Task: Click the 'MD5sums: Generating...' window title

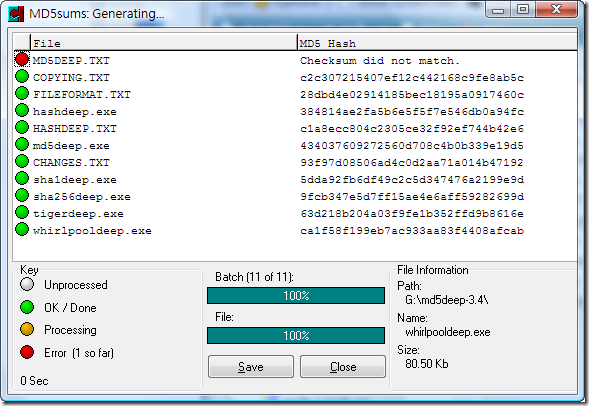Action: pyautogui.click(x=97, y=14)
